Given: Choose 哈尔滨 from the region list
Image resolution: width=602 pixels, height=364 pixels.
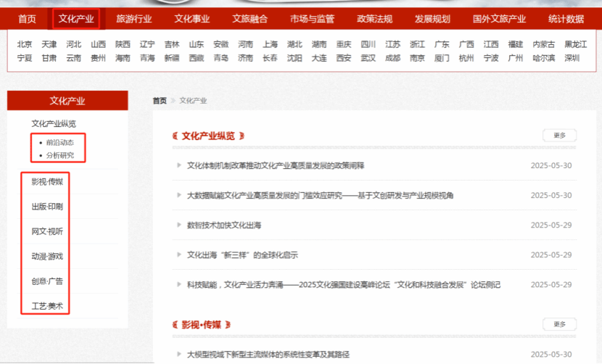Looking at the screenshot, I should point(544,58).
